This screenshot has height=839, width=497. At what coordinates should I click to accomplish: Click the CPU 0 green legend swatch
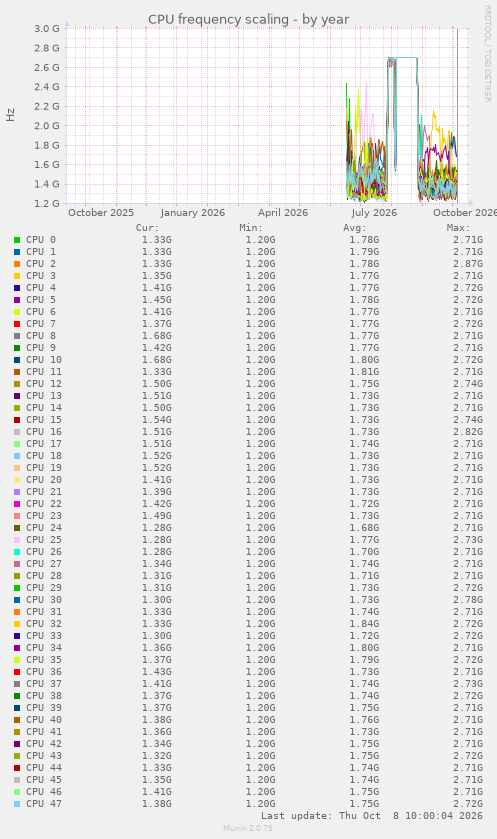(x=17, y=240)
